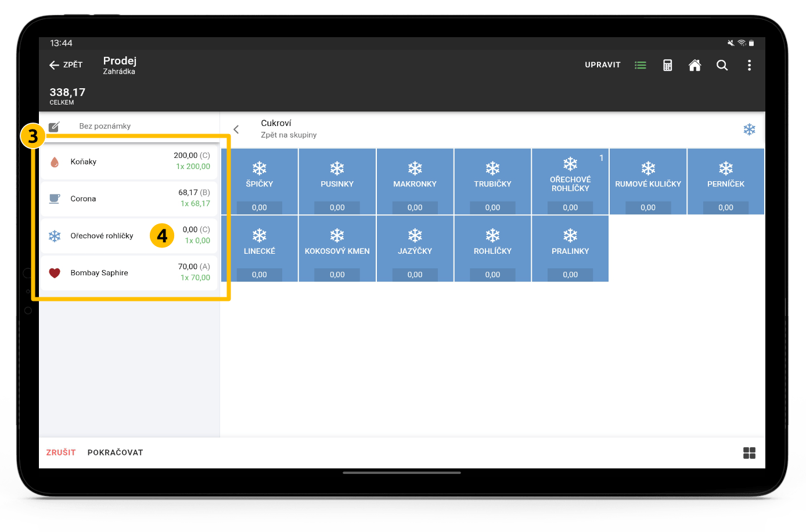Click snowflake icon in Ořechové rohlíčky row
Screen dimensions: 806x532
(55, 236)
